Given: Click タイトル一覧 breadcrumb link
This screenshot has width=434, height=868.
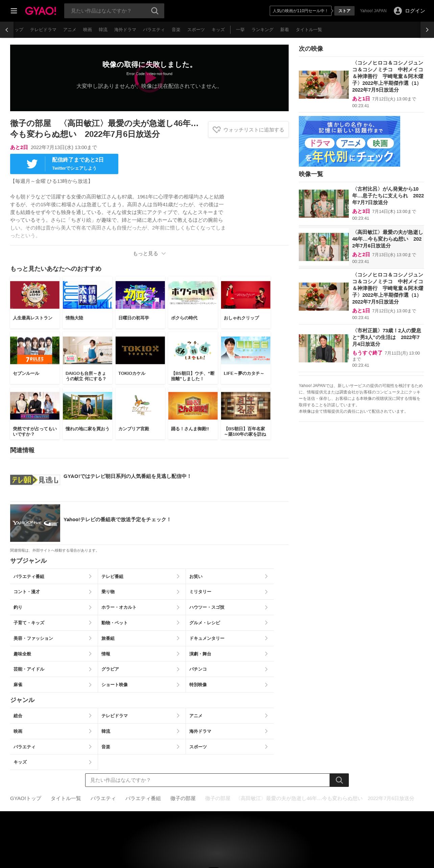Looking at the screenshot, I should tap(66, 798).
